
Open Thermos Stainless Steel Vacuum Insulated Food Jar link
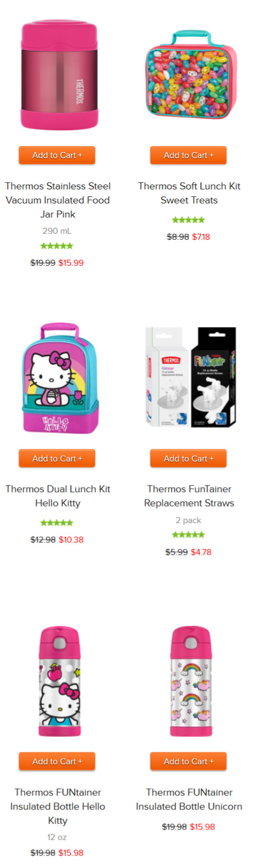click(57, 200)
